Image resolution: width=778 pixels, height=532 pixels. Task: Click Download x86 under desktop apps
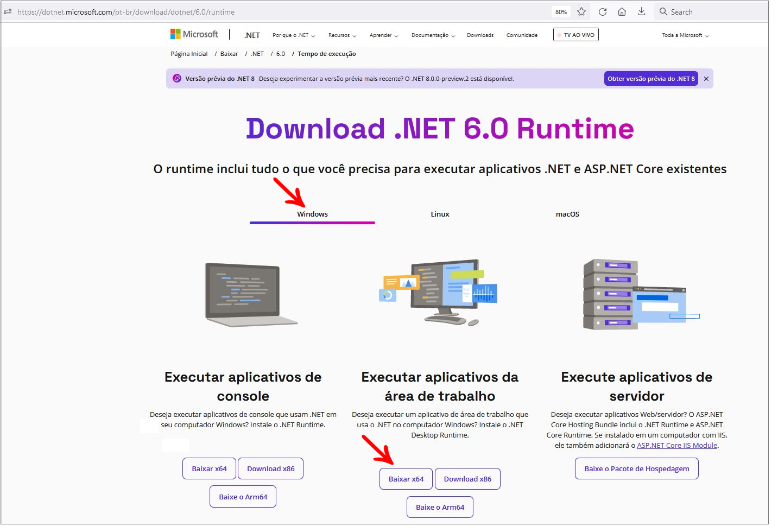coord(467,479)
